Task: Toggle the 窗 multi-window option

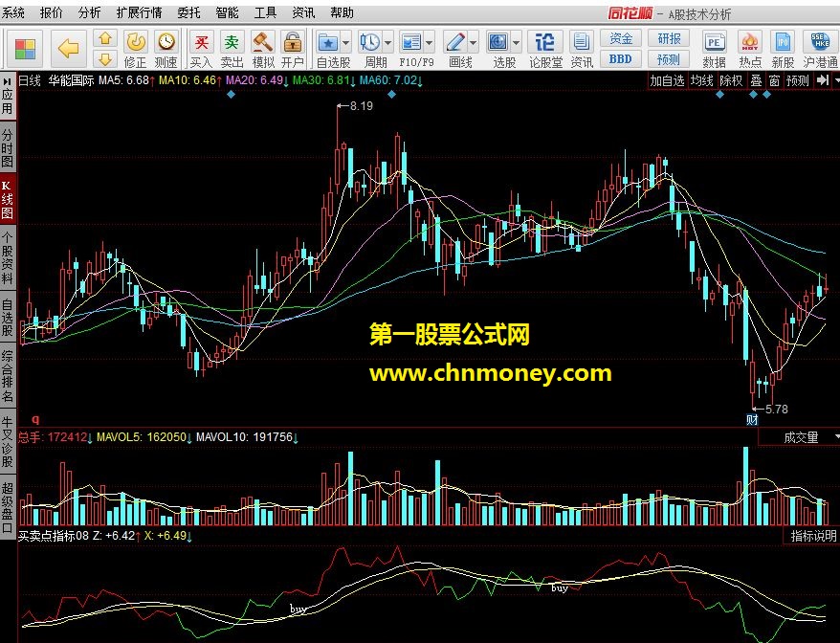Action: [774, 81]
